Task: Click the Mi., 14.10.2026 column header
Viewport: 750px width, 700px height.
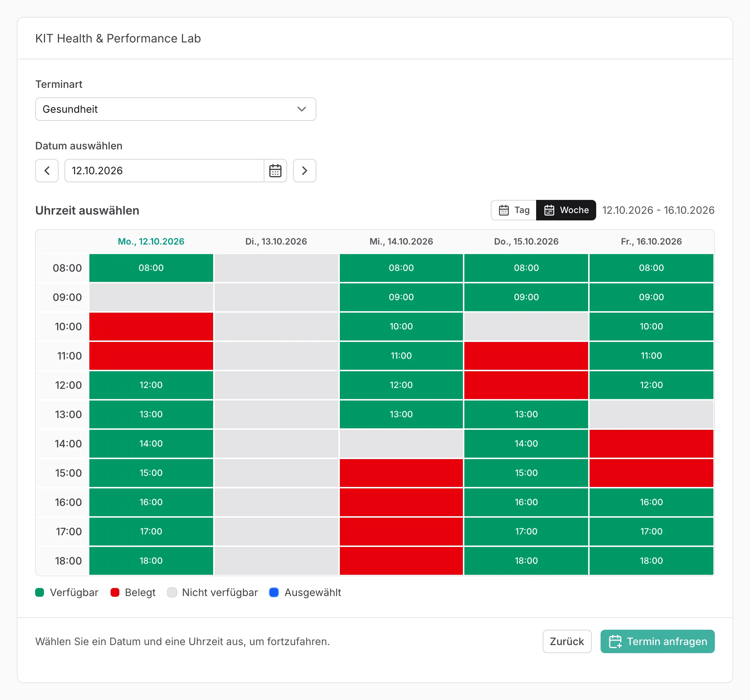Action: tap(401, 241)
